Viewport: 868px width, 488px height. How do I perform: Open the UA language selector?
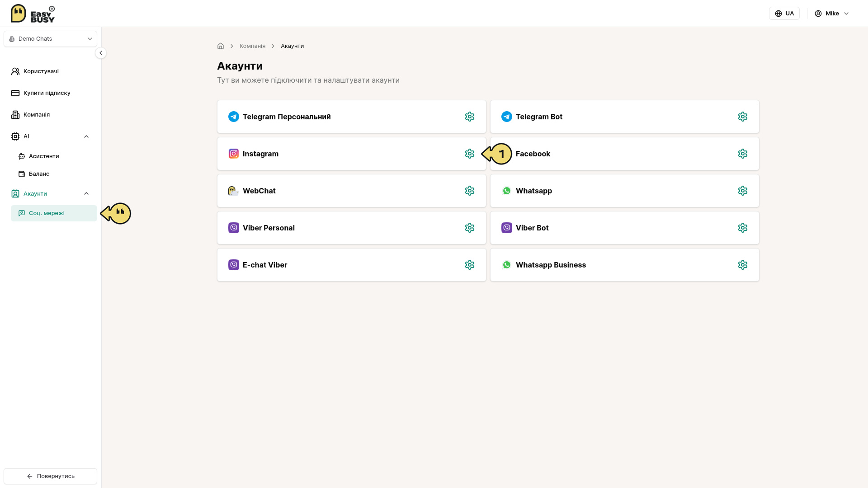click(x=784, y=14)
